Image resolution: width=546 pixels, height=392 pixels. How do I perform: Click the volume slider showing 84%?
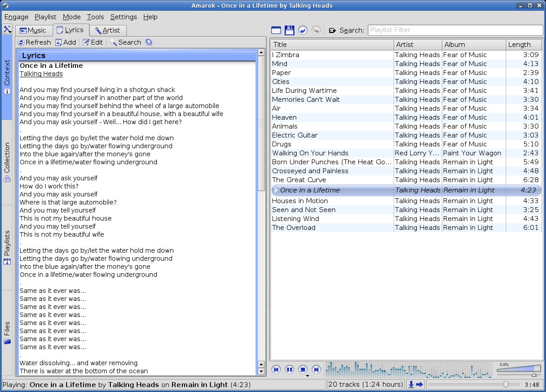tap(519, 370)
